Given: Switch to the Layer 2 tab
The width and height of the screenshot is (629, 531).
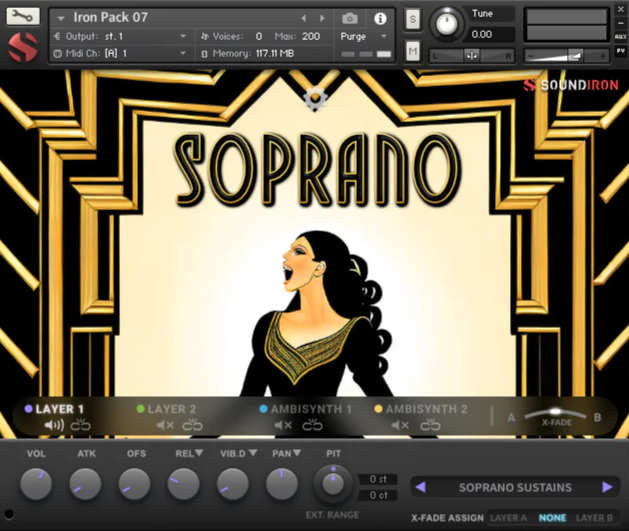Looking at the screenshot, I should coord(172,409).
